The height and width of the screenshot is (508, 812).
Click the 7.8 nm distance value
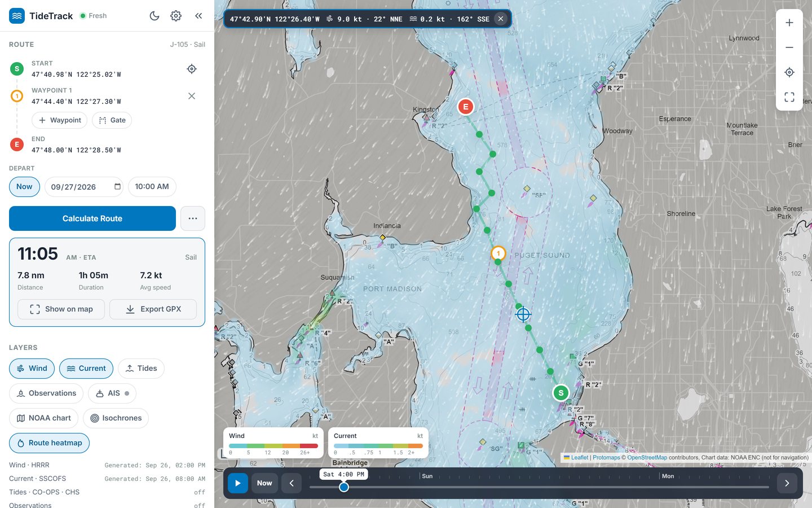coord(31,275)
